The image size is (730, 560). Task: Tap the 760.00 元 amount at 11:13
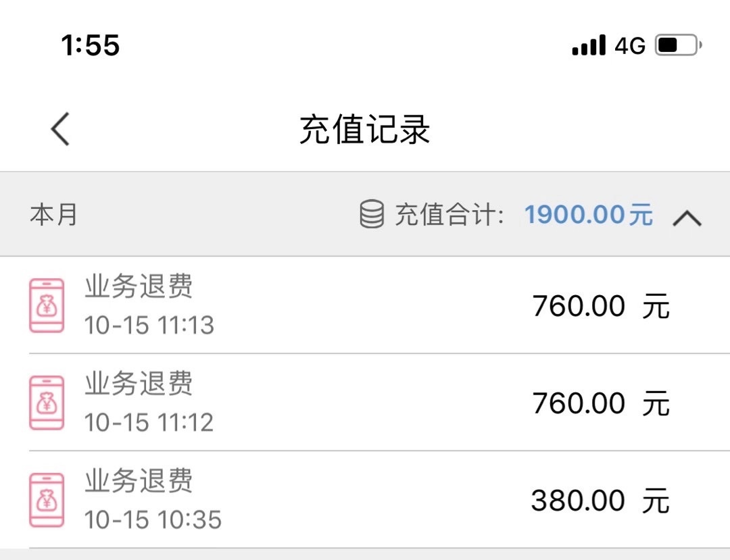click(600, 306)
